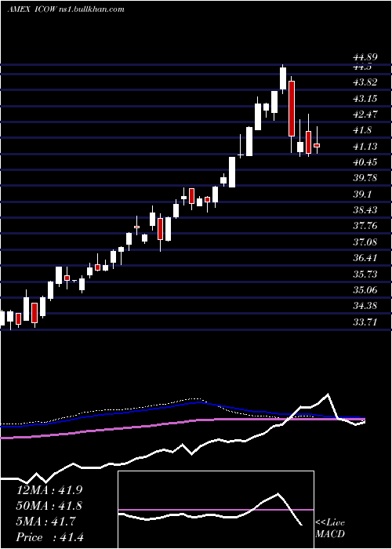Select the 35.73 price axis label
The height and width of the screenshot is (549, 392).
click(x=365, y=274)
